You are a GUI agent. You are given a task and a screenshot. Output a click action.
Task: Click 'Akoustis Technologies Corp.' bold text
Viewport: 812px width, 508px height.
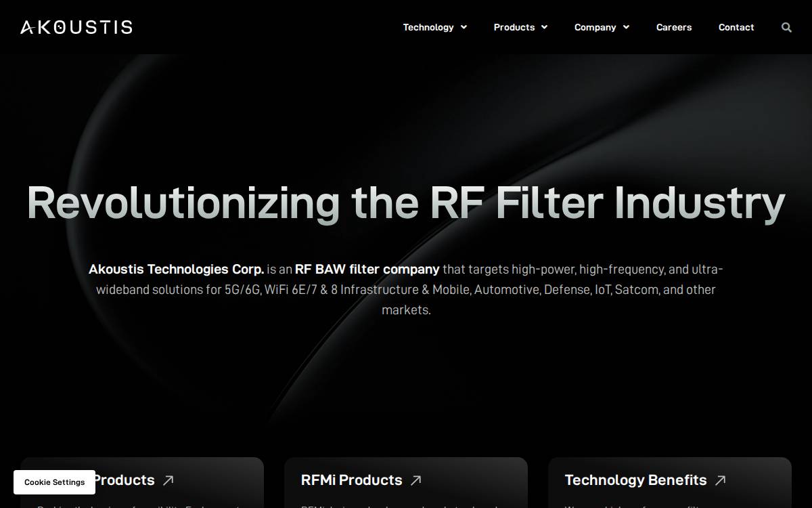176,269
